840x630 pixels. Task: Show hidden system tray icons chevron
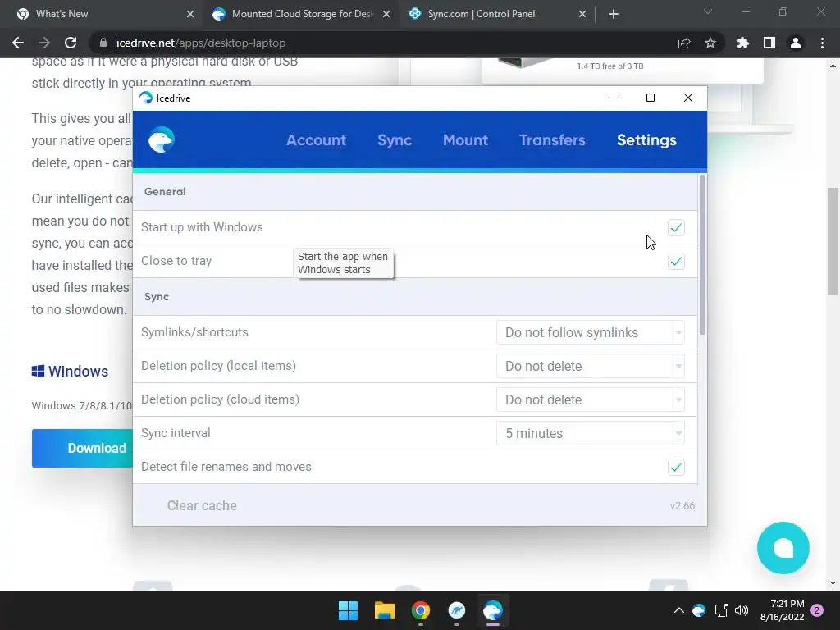tap(678, 610)
